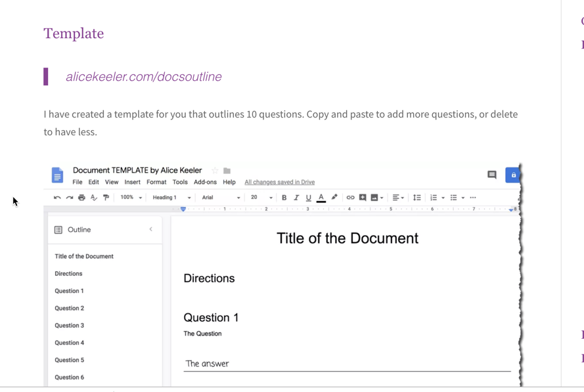Open the Add-ons menu
The image size is (584, 392).
[x=205, y=182]
